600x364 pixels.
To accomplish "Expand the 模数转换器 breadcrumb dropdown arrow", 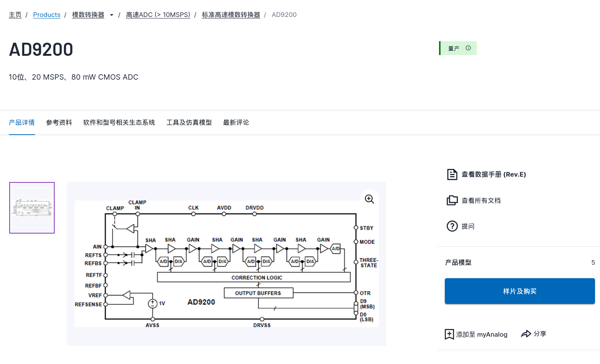I will 112,15.
